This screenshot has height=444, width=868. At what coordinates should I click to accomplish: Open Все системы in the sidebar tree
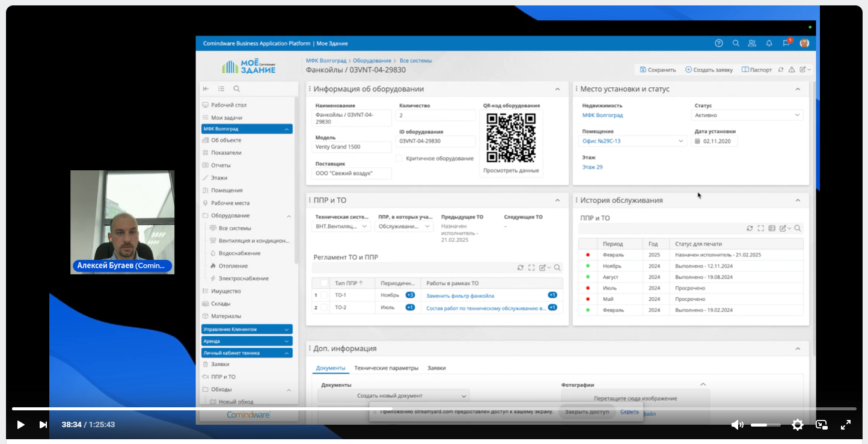pos(235,228)
